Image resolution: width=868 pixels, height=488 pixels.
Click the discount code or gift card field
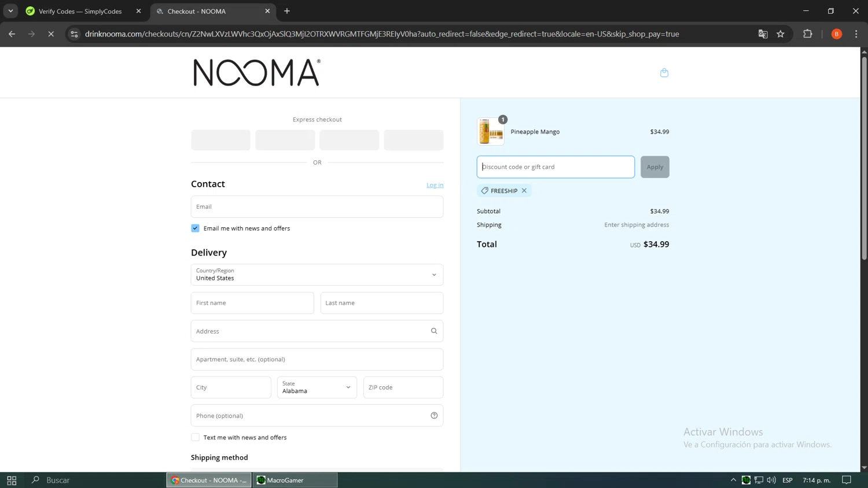(556, 167)
